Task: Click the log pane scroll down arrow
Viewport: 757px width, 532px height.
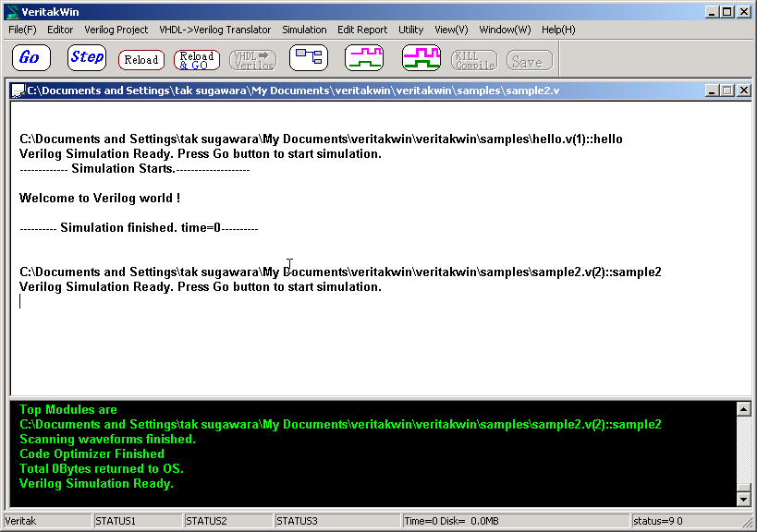Action: pos(743,499)
